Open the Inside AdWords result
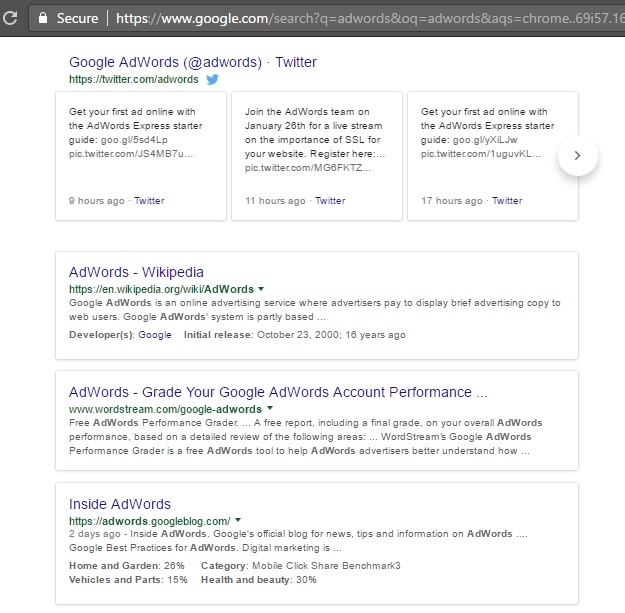This screenshot has width=625, height=613. (120, 504)
